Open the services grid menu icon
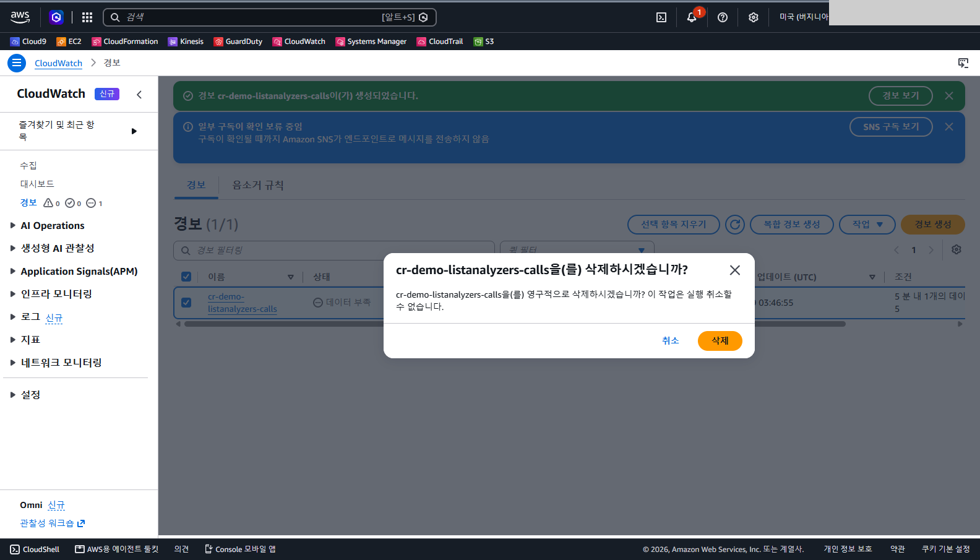980x560 pixels. click(87, 17)
